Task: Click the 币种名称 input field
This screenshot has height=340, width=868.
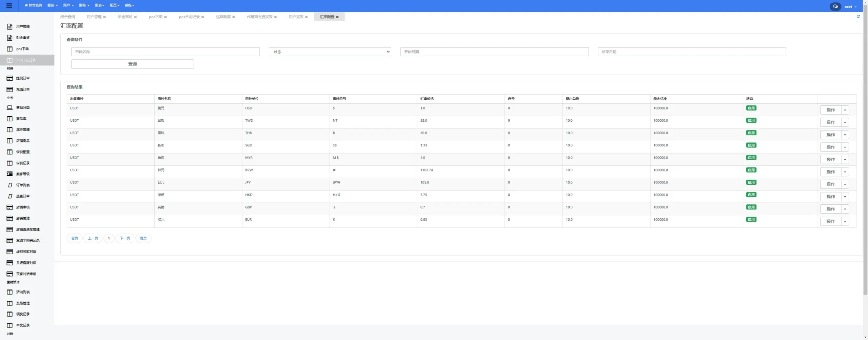Action: click(165, 52)
